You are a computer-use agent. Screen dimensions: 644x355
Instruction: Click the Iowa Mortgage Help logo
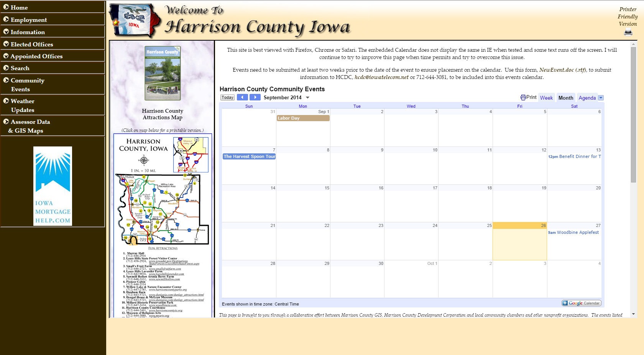pos(53,186)
